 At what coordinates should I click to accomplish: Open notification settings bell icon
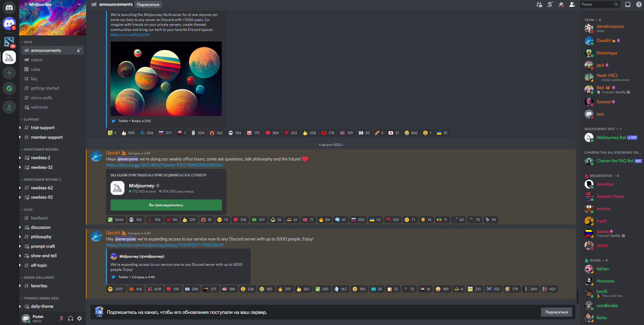(x=550, y=4)
